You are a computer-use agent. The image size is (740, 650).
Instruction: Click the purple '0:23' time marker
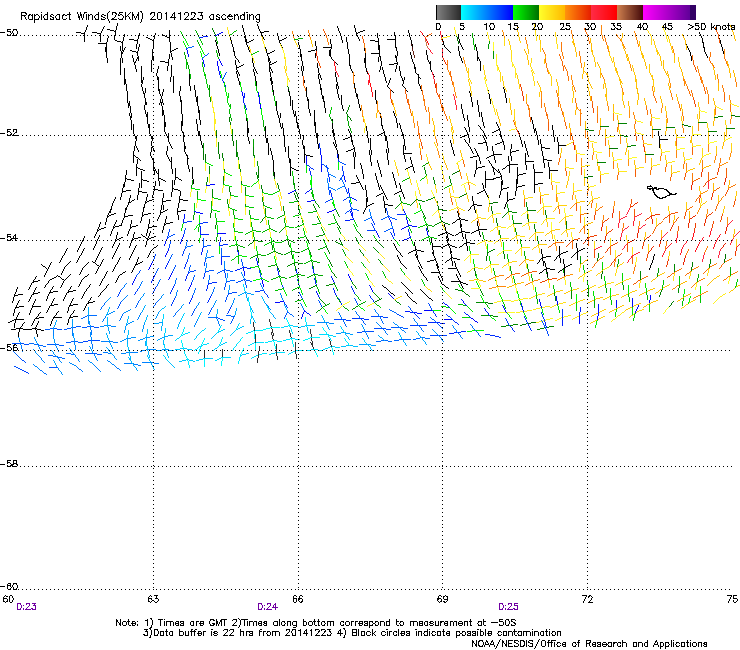pos(26,607)
